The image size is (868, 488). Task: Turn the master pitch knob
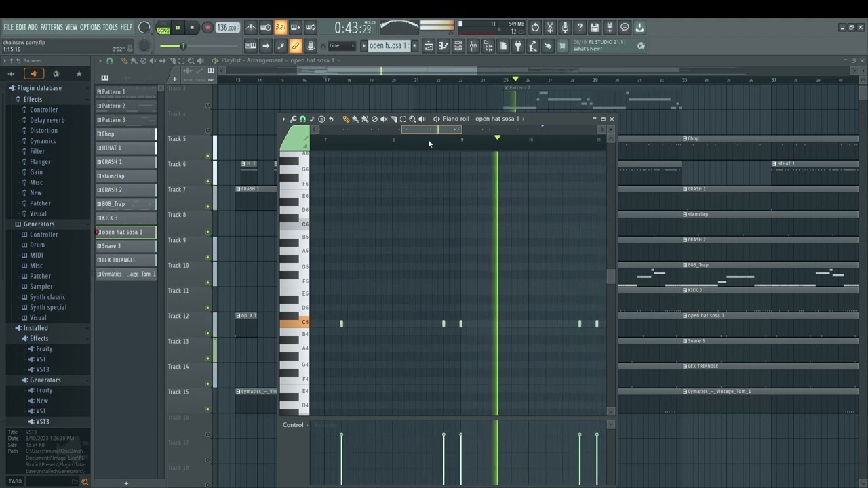[144, 46]
